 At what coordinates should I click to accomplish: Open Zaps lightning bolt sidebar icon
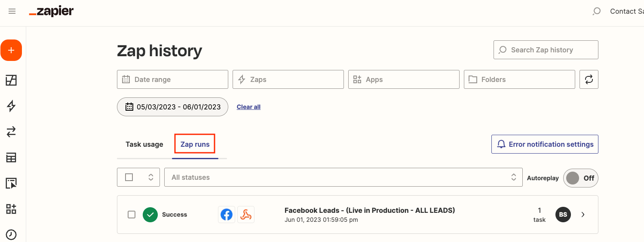click(x=11, y=106)
